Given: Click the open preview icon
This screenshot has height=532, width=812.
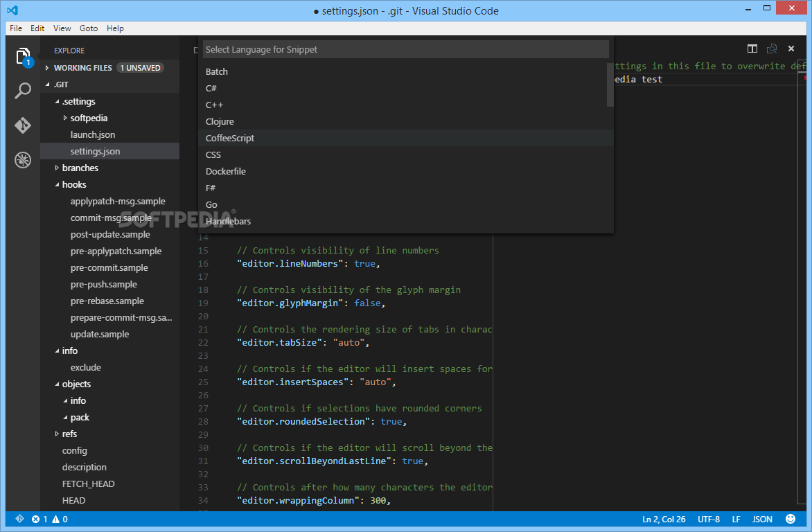Looking at the screenshot, I should point(772,48).
